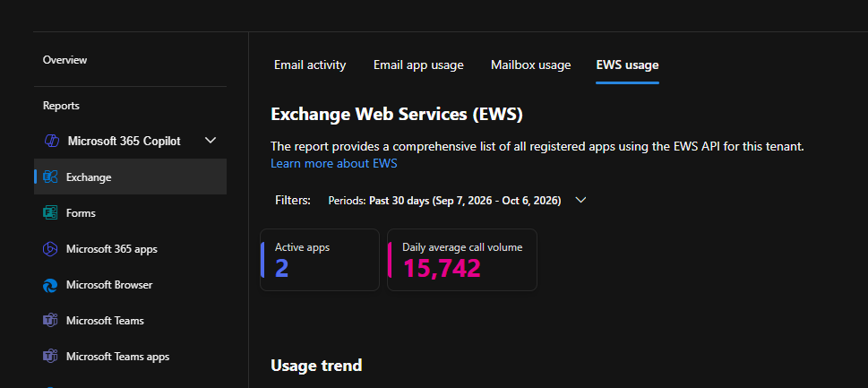The height and width of the screenshot is (388, 868).
Task: Click the Exchange icon in sidebar
Action: (x=50, y=177)
